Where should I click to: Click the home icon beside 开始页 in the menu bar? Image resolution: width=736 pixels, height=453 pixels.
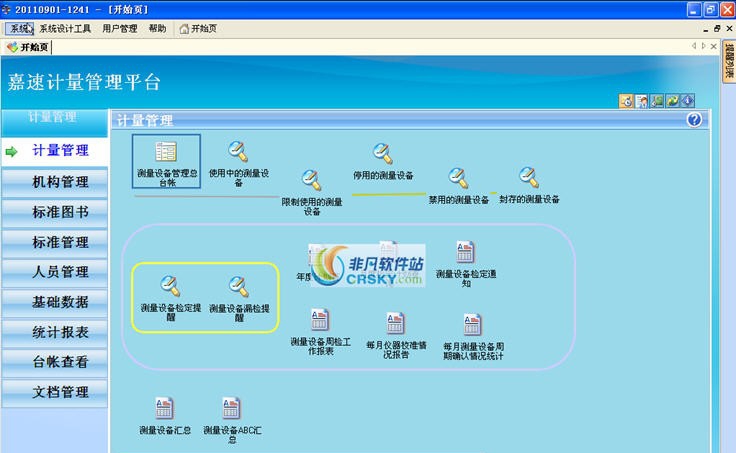pyautogui.click(x=184, y=29)
